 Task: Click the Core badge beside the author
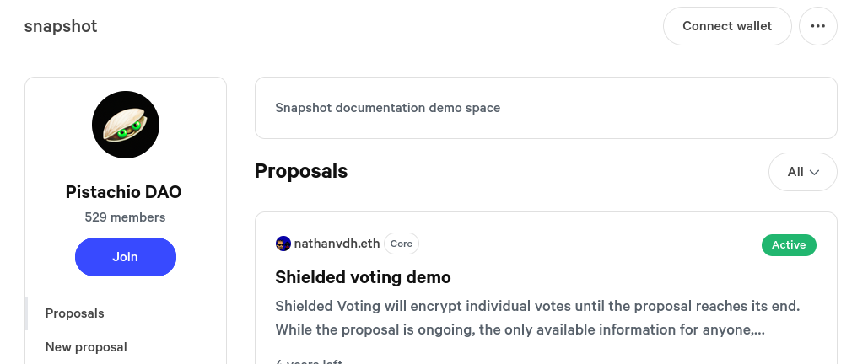(402, 244)
